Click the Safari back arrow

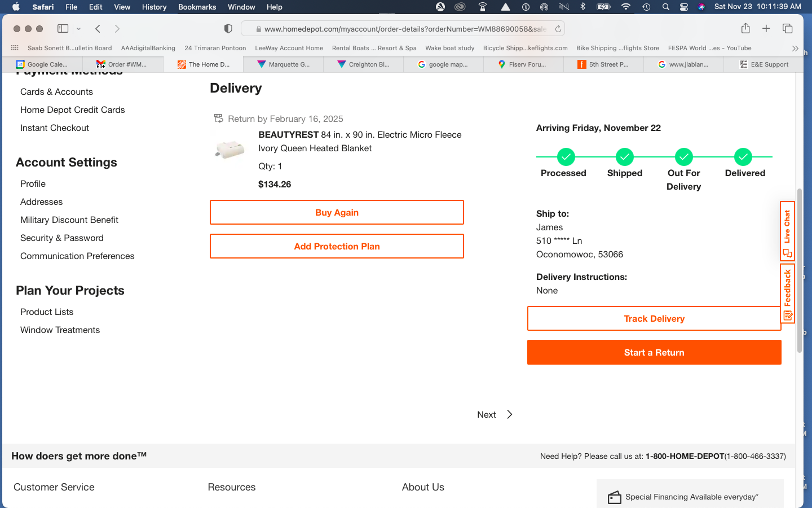[x=98, y=29]
